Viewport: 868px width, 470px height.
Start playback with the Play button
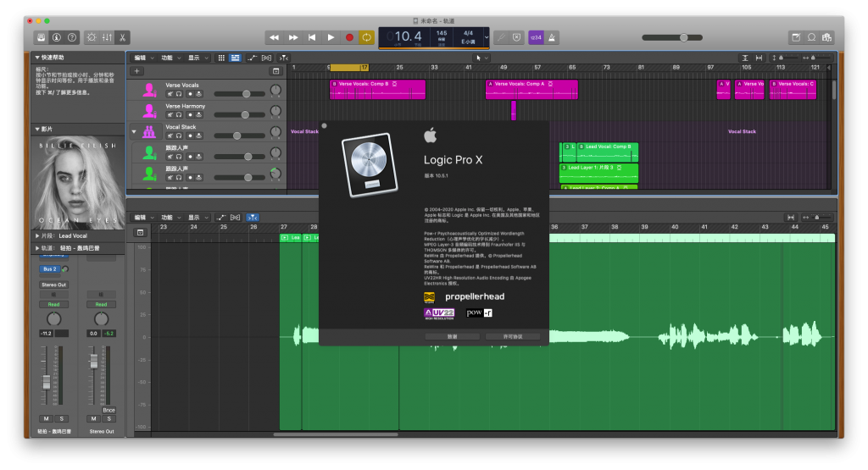pyautogui.click(x=331, y=37)
